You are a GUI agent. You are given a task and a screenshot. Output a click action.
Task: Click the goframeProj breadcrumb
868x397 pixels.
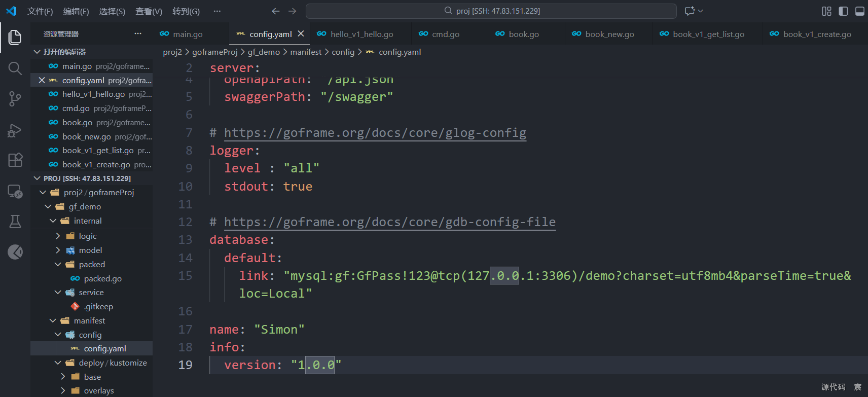[215, 52]
